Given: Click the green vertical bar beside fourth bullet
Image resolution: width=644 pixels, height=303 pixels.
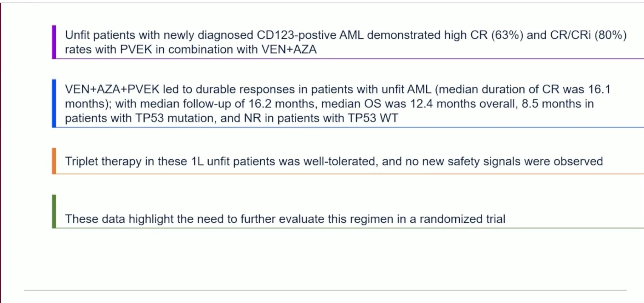Looking at the screenshot, I should point(54,211).
